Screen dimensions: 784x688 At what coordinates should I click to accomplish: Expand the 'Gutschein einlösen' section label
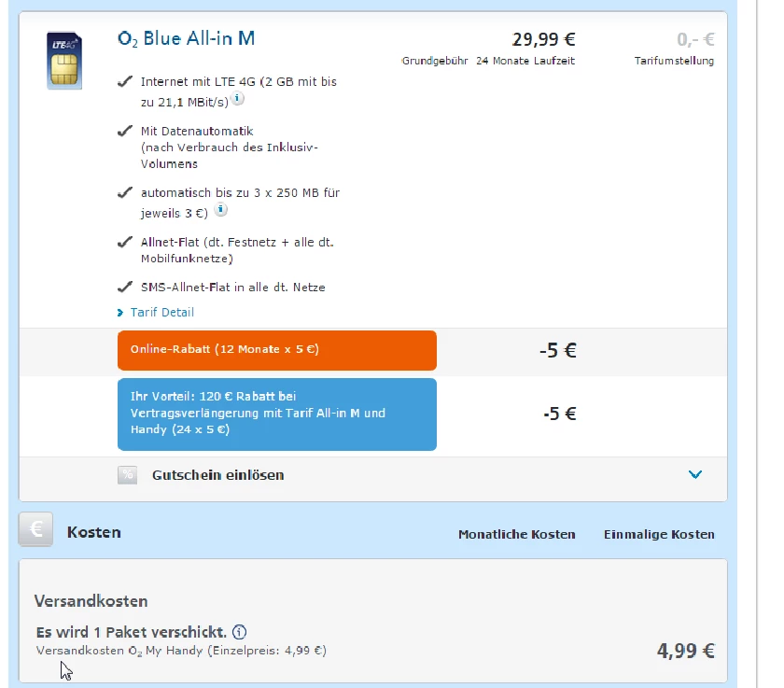tap(217, 475)
